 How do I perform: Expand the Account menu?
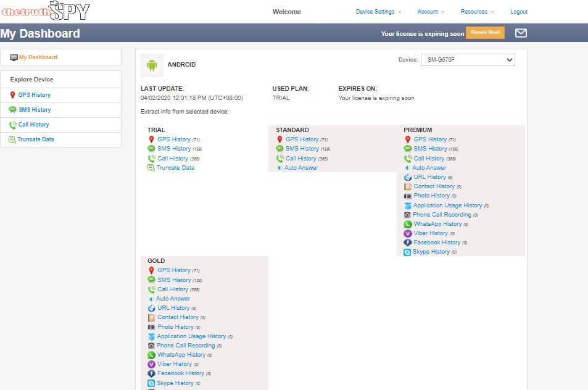[431, 12]
